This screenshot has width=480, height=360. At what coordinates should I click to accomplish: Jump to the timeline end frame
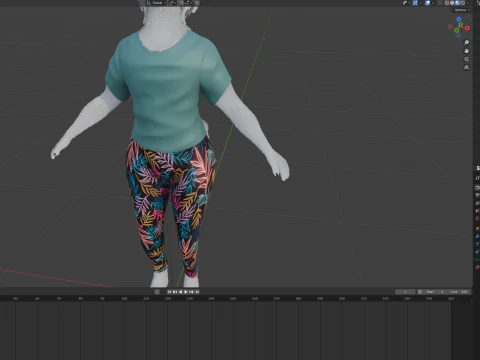(197, 292)
